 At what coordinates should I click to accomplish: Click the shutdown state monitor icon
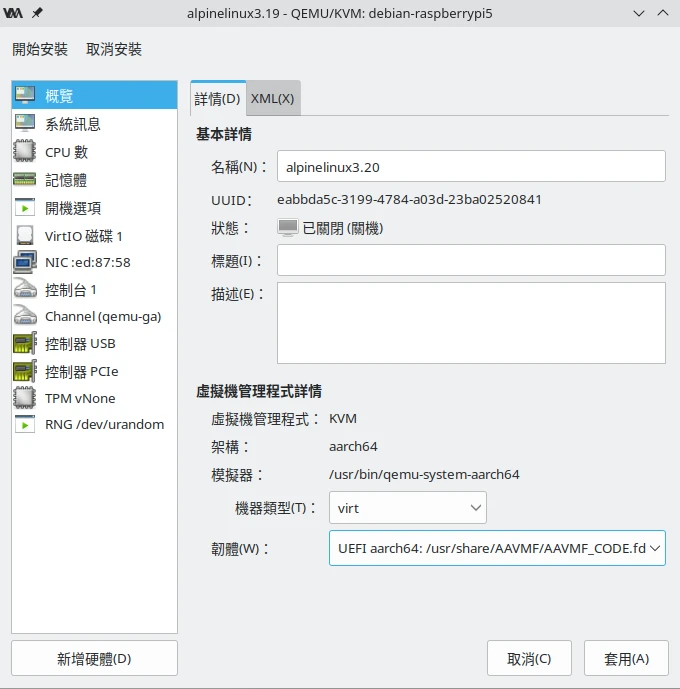(x=288, y=228)
